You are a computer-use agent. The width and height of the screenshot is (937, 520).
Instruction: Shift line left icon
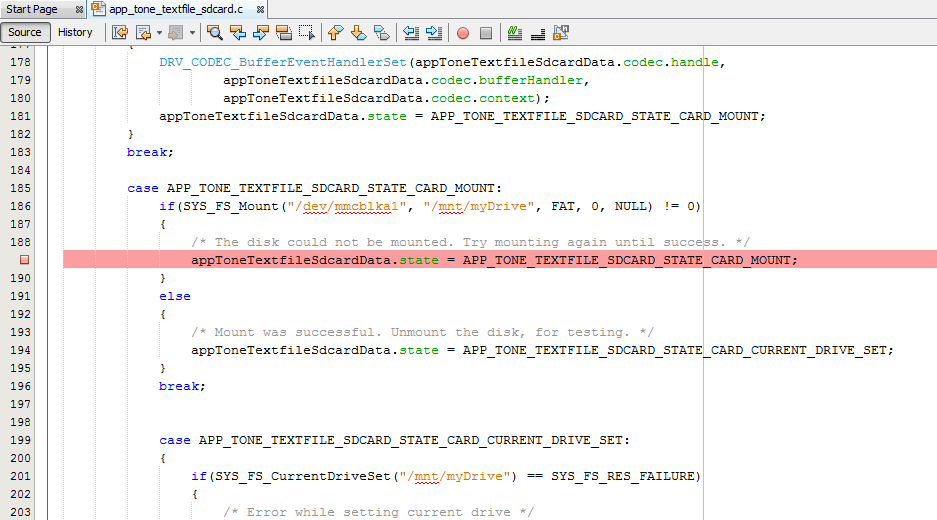[411, 33]
